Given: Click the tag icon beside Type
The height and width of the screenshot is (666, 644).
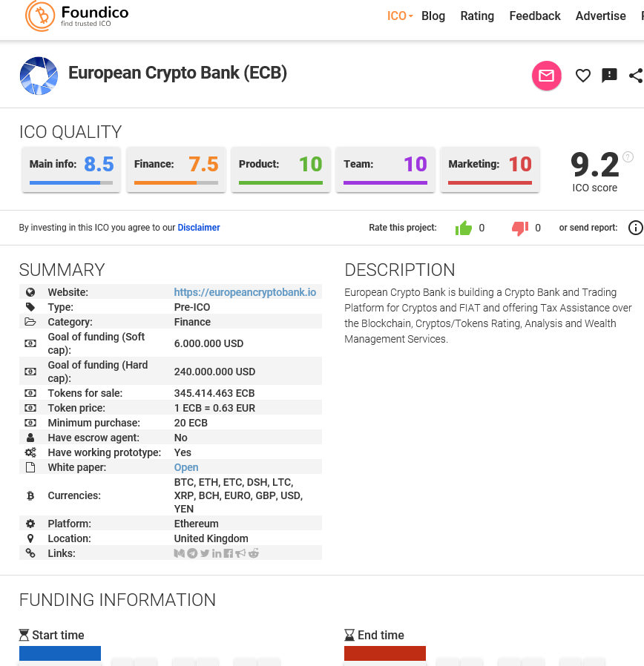Looking at the screenshot, I should (x=30, y=307).
